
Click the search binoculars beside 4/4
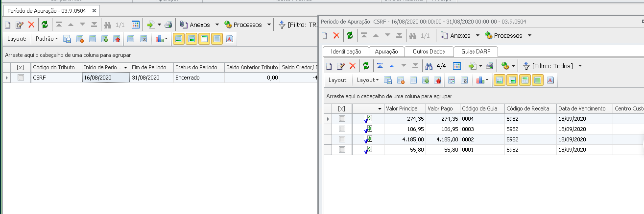click(429, 66)
